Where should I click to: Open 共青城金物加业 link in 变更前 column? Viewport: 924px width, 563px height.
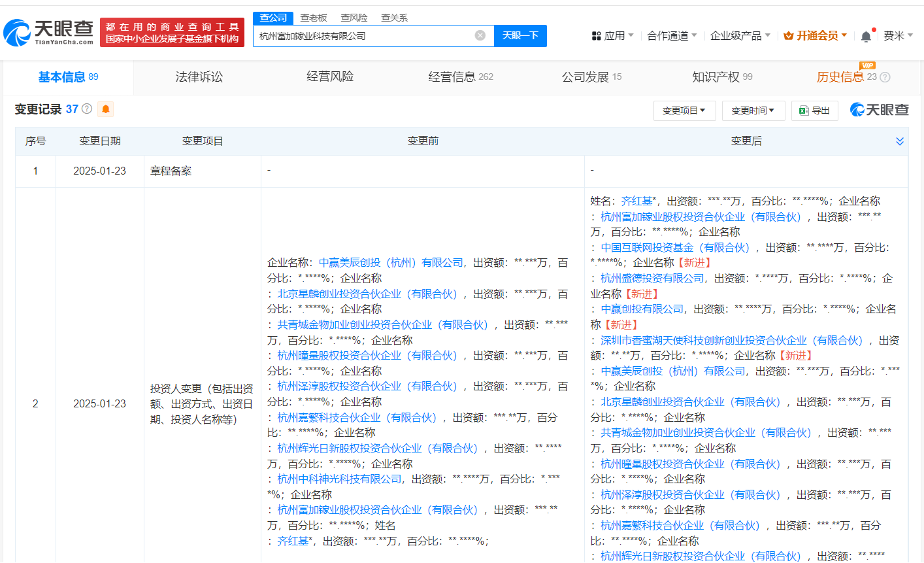pos(382,325)
